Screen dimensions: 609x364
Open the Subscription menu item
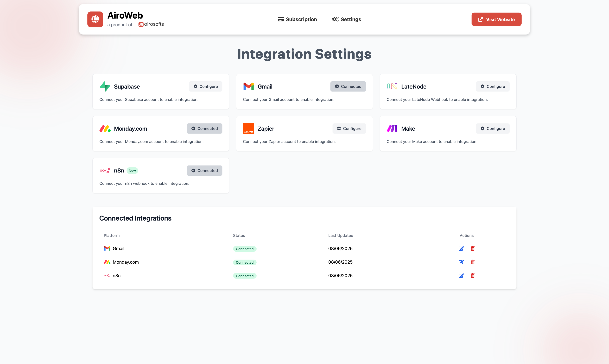coord(297,19)
